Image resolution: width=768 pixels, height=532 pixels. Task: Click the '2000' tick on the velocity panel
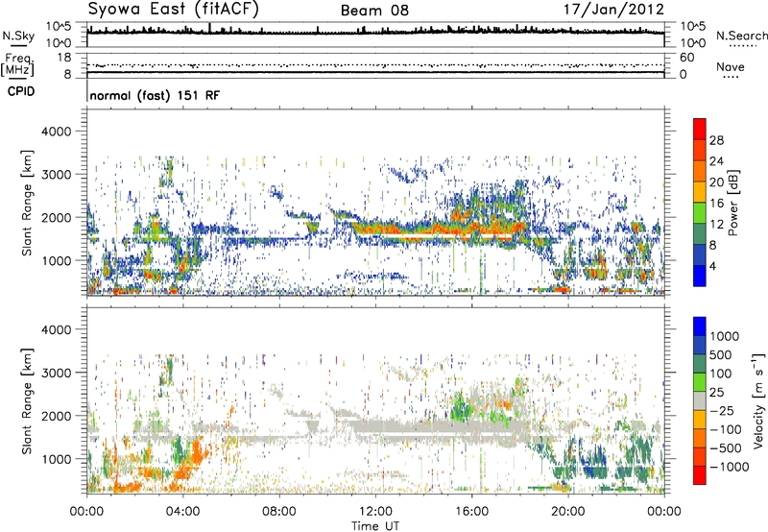[x=57, y=416]
